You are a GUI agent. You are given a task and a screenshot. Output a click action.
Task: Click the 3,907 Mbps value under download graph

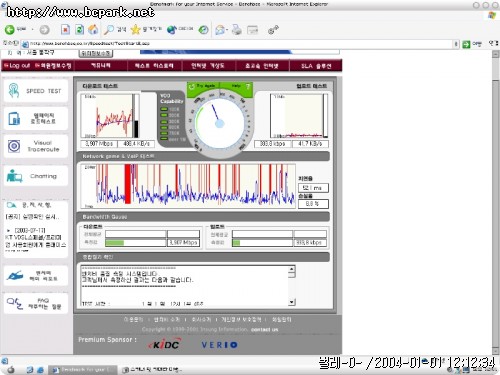pos(99,144)
